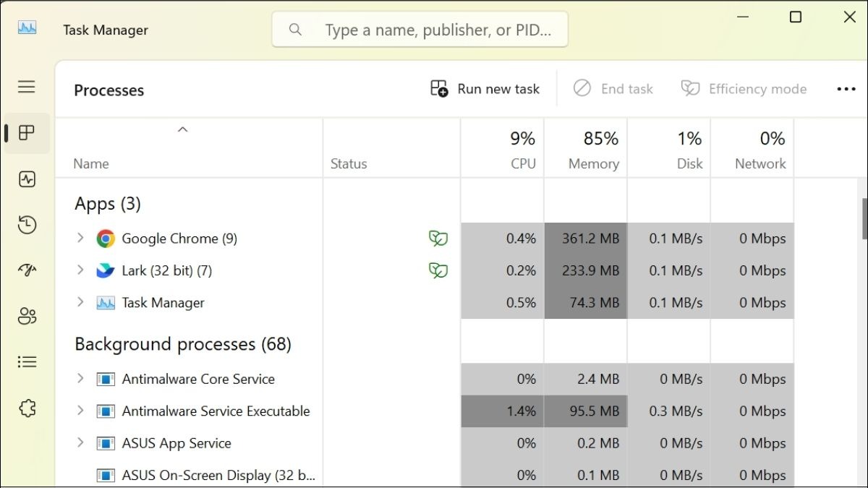Select the Apps (3) group heading

[x=108, y=204]
